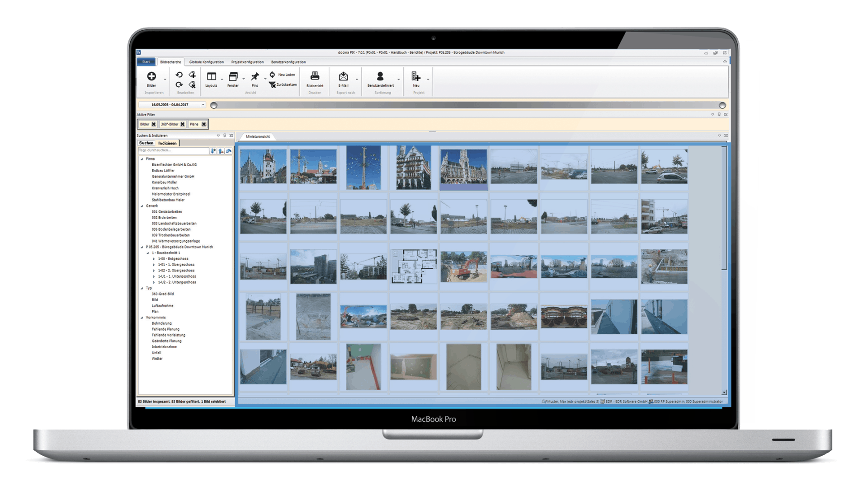Expand the 1-00 - Erdgeschoss node

point(154,259)
